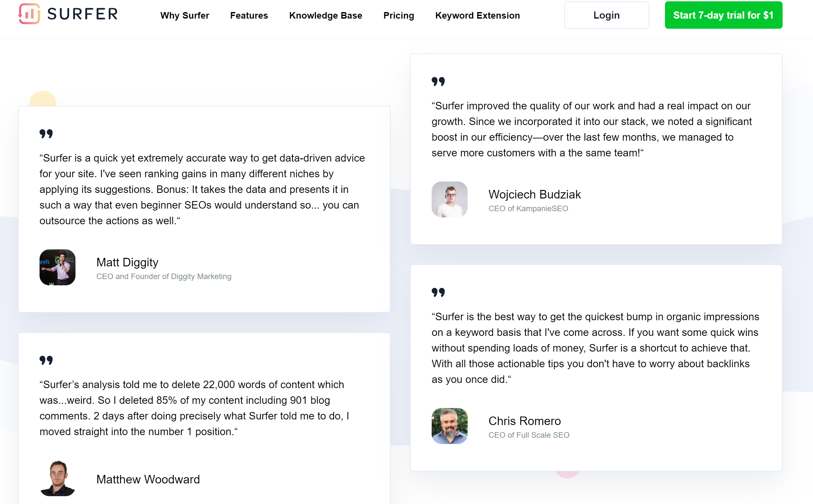Open Chris Romero's profile photo
This screenshot has height=504, width=813.
pyautogui.click(x=450, y=426)
